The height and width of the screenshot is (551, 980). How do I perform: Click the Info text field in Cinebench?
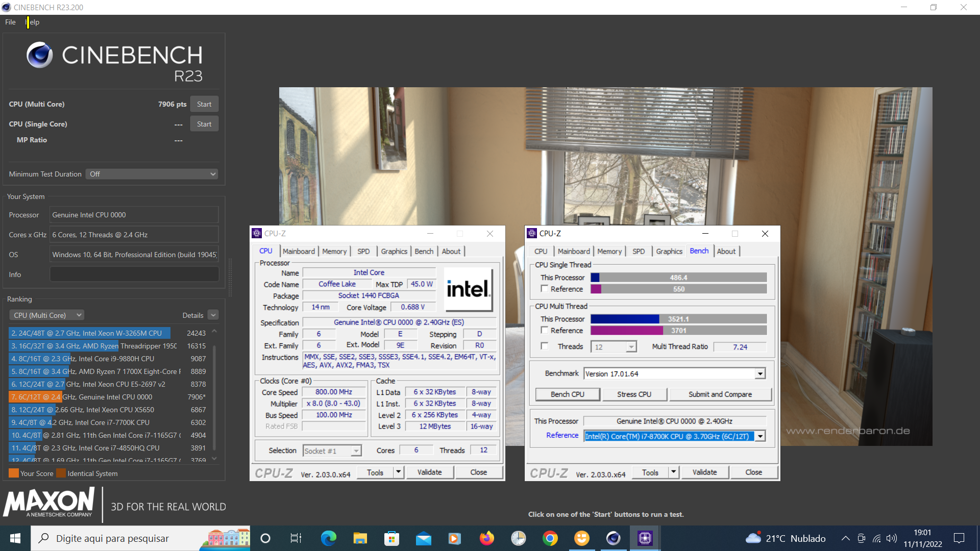click(134, 274)
